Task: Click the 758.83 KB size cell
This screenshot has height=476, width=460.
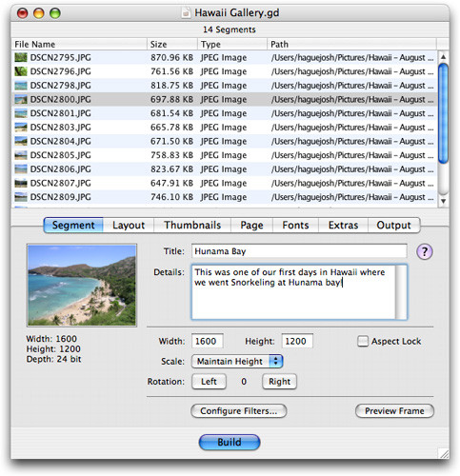Action: (171, 155)
